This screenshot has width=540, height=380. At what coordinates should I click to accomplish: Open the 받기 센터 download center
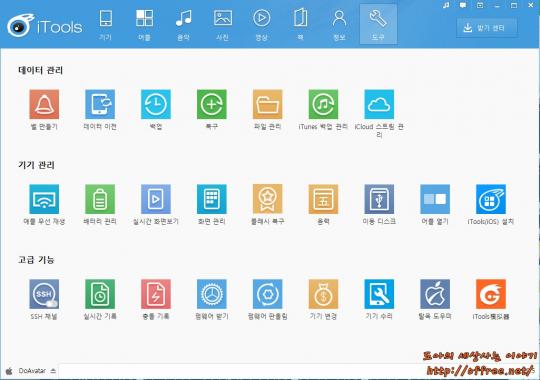tap(487, 28)
